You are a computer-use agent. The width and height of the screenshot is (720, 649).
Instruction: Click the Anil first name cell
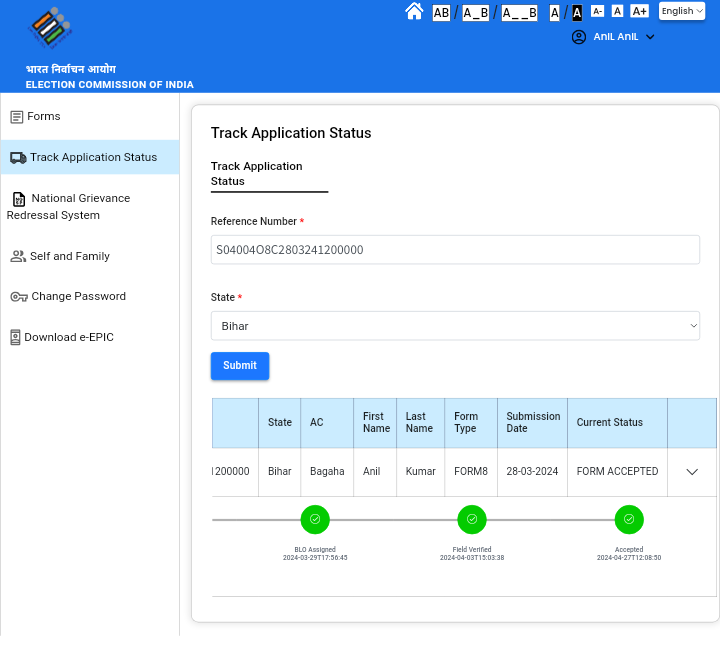pyautogui.click(x=375, y=472)
